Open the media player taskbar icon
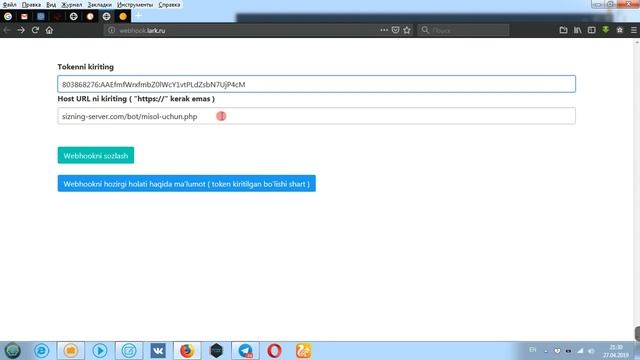Screen dimensions: 640x360 [x=100, y=351]
